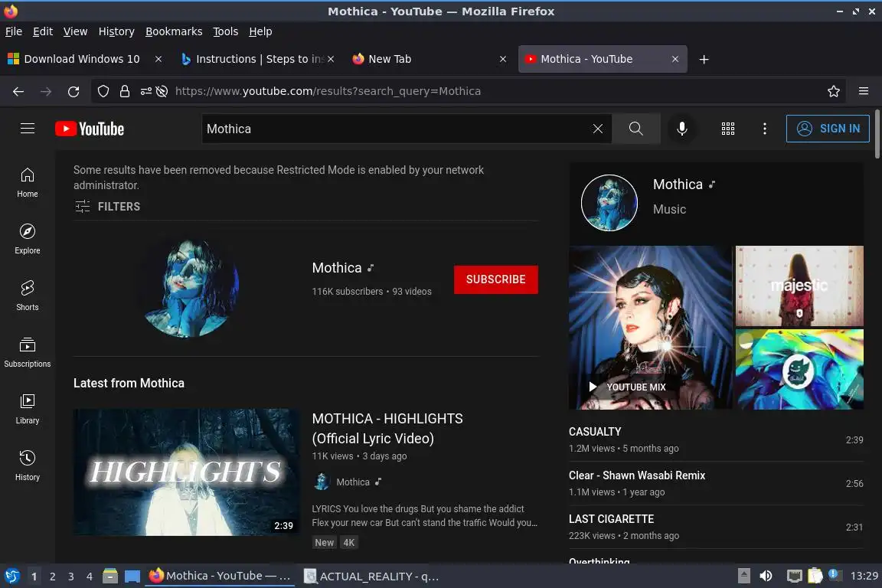Click the SIGN IN button
882x588 pixels.
(828, 129)
